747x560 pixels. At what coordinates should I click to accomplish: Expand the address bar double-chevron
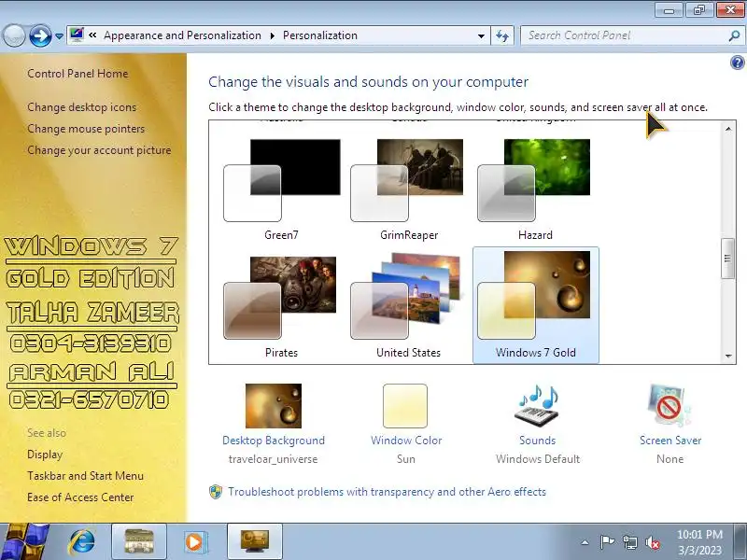[92, 35]
